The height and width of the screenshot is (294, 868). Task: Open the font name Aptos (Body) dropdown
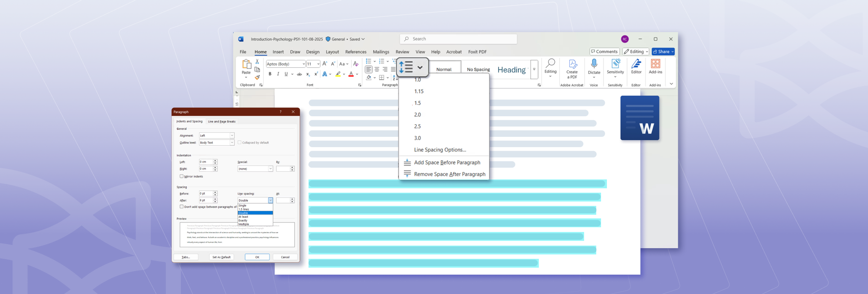click(x=303, y=64)
